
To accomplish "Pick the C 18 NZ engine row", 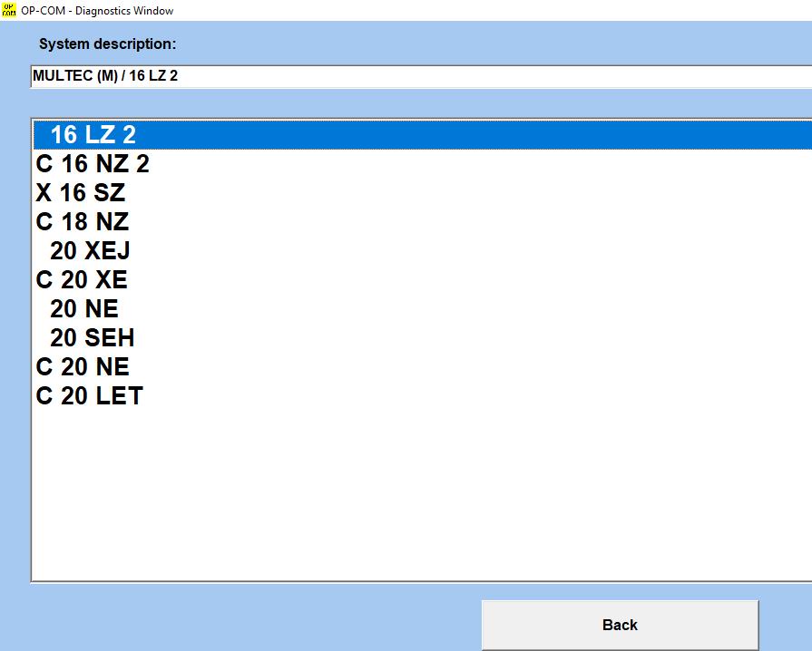I will pos(423,222).
